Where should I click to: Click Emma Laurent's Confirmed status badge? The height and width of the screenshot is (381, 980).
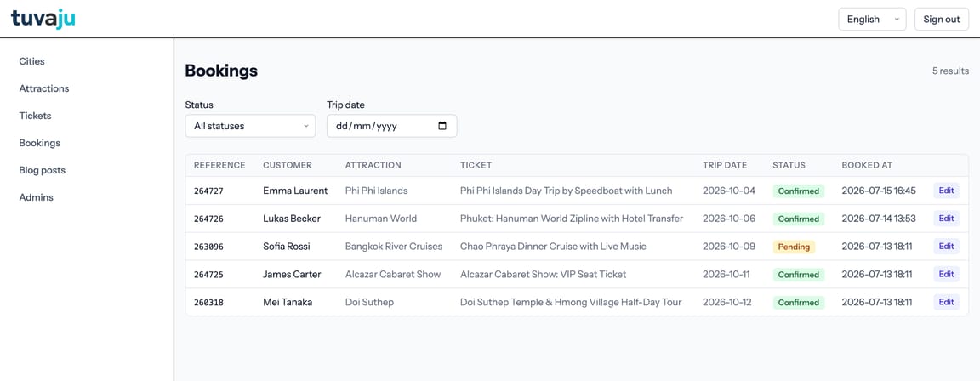(799, 191)
